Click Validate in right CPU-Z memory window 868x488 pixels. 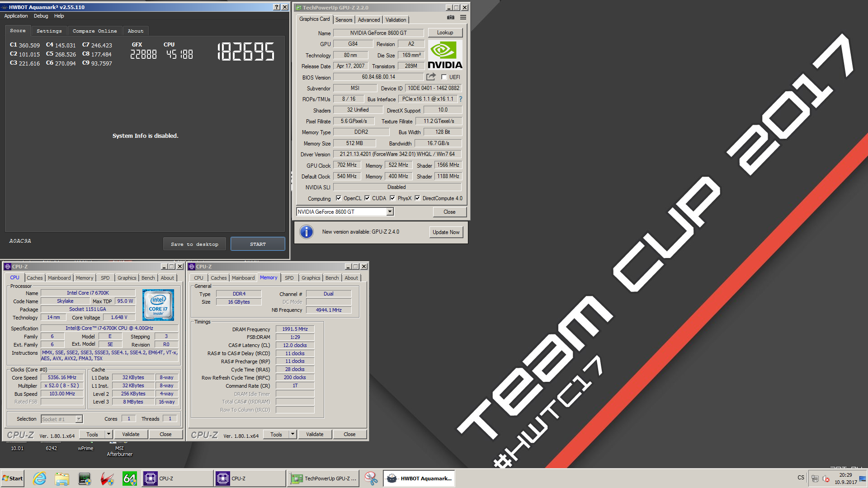pos(315,434)
